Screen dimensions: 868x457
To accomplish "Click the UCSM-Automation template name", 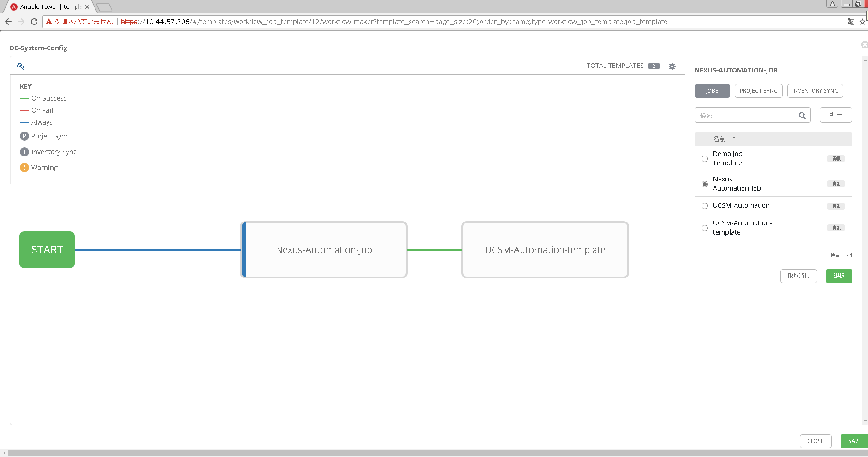I will click(741, 205).
